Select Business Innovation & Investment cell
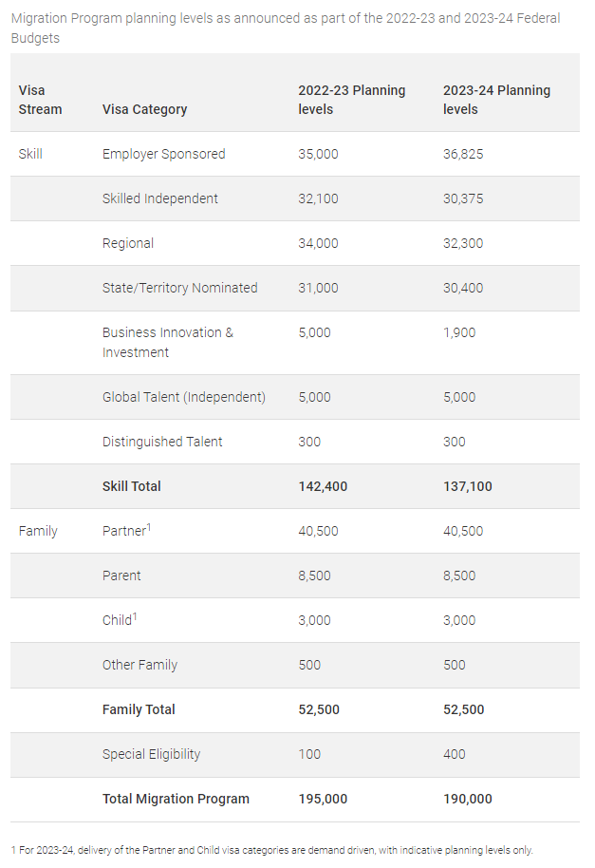Screen dimensions: 595x868 (x=167, y=342)
